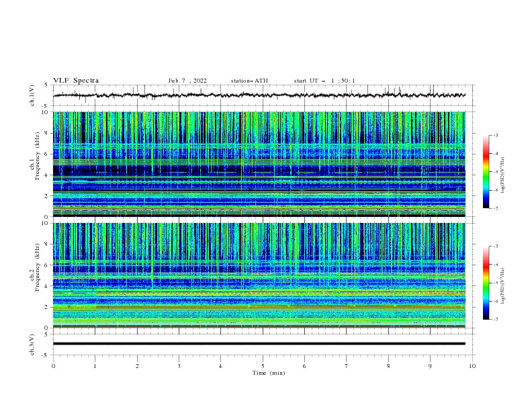Click the "VLF Spectra" title text

coord(76,81)
